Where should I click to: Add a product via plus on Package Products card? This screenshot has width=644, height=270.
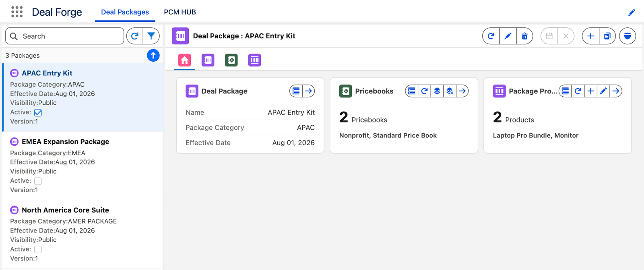(590, 91)
